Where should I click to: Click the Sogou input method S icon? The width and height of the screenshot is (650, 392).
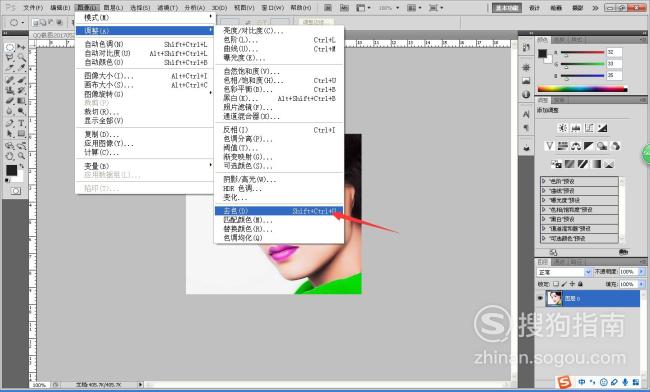click(x=565, y=382)
